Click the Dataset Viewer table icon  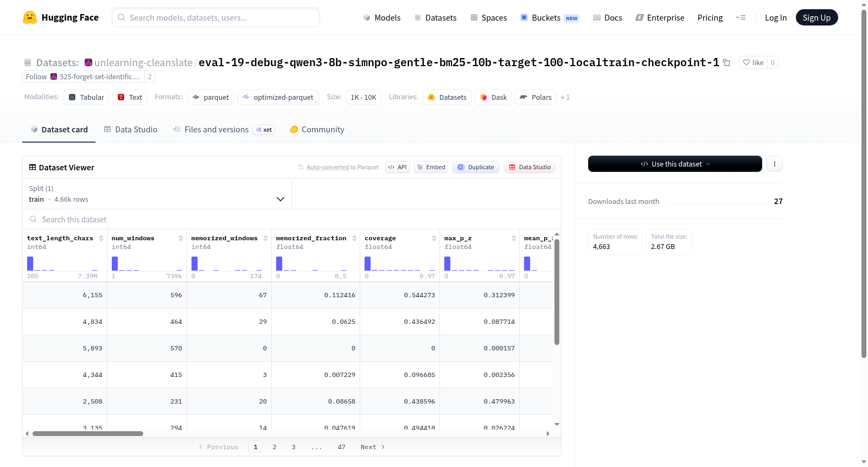pos(33,167)
